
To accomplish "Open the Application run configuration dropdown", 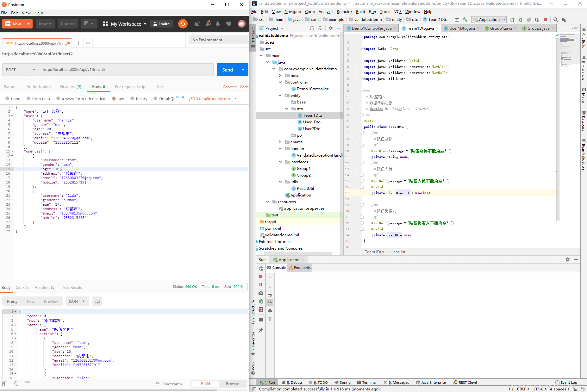I will click(x=489, y=20).
